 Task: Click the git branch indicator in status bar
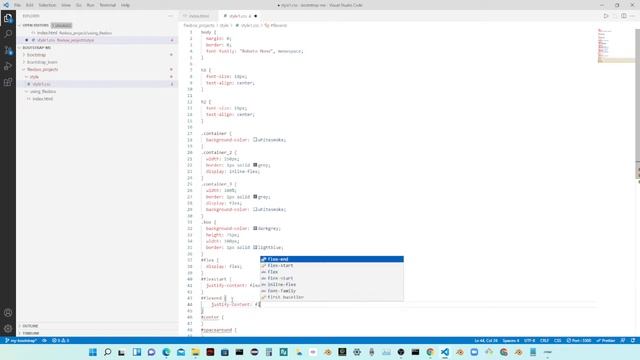pyautogui.click(x=21, y=340)
